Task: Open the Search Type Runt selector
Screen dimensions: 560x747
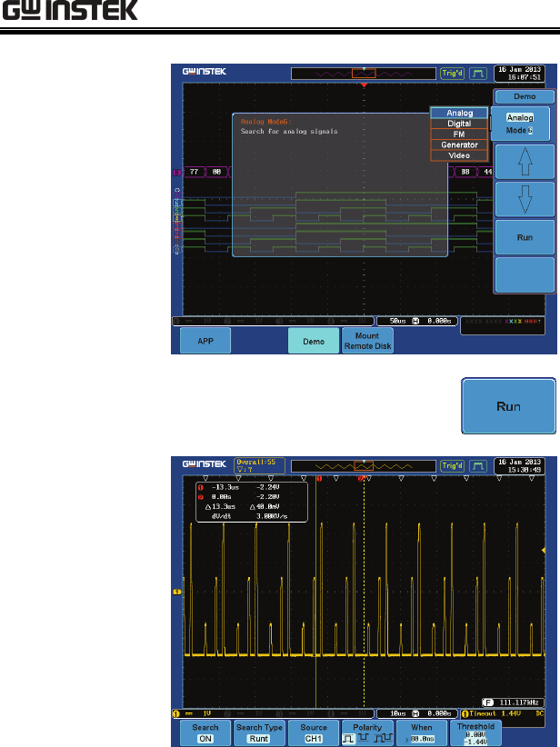Action: (259, 732)
